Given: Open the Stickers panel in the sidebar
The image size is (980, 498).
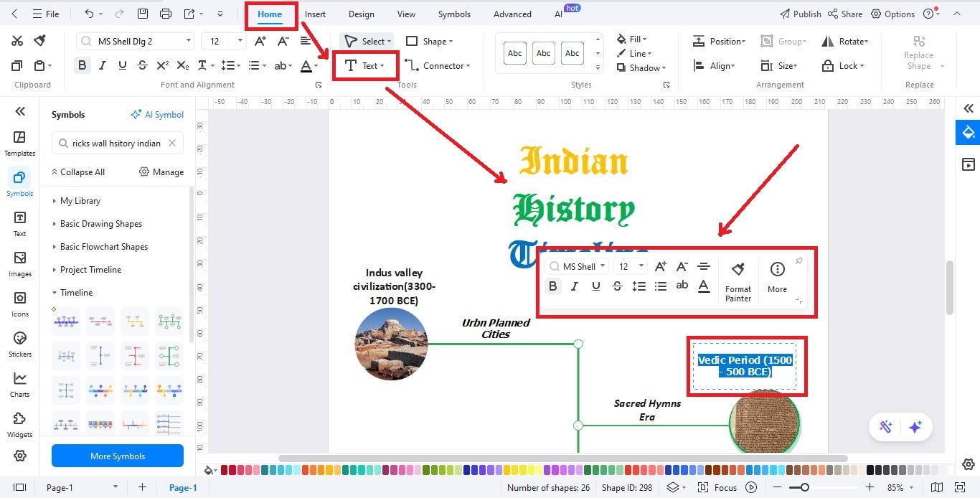Looking at the screenshot, I should (19, 343).
